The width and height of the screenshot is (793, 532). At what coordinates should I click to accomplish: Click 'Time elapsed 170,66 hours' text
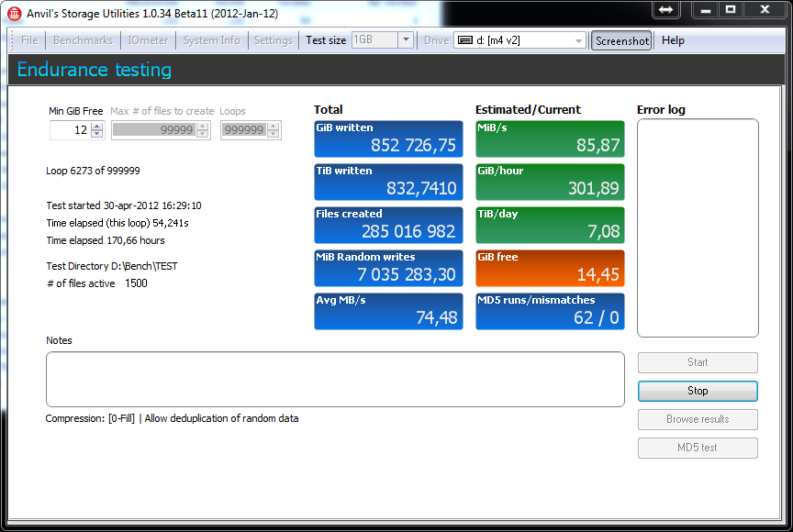(106, 240)
